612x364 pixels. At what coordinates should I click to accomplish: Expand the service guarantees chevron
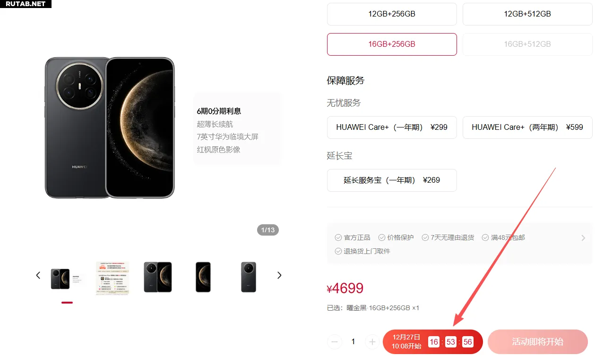pyautogui.click(x=583, y=238)
